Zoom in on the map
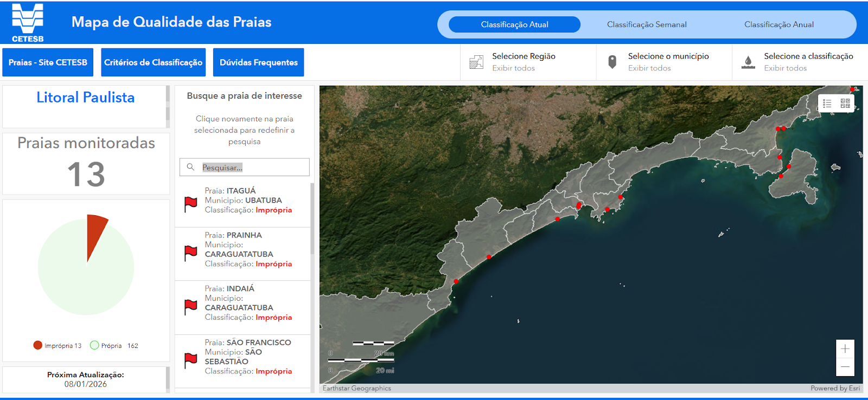This screenshot has height=400, width=868. [x=845, y=349]
